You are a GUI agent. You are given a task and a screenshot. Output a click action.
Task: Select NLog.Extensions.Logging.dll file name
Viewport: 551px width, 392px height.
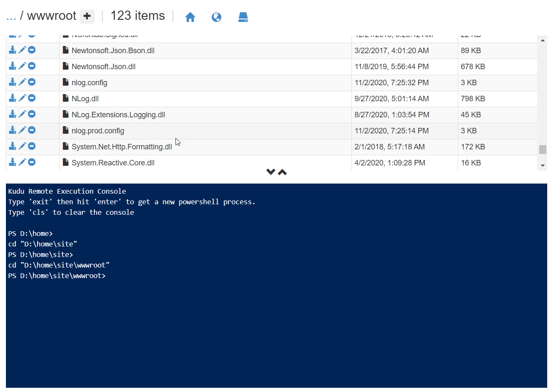point(118,115)
